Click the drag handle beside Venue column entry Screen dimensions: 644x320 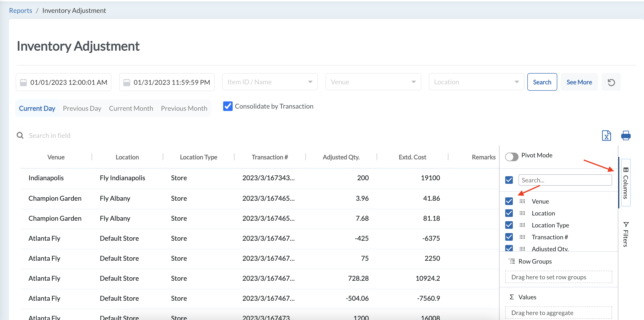point(522,201)
